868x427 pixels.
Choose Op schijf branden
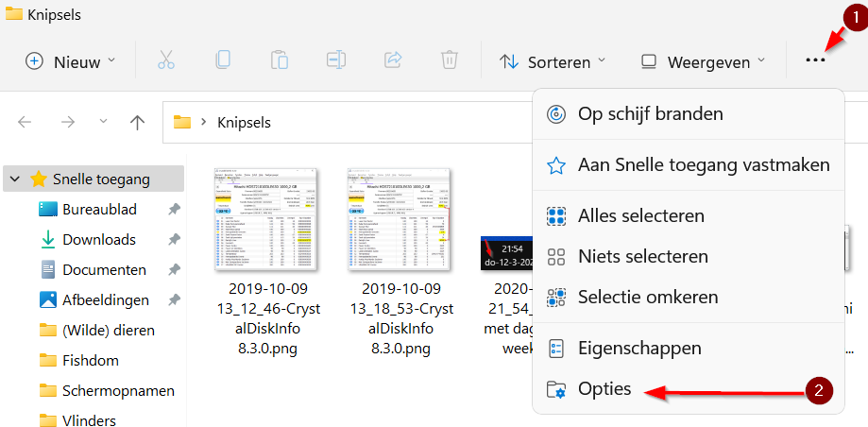[650, 113]
